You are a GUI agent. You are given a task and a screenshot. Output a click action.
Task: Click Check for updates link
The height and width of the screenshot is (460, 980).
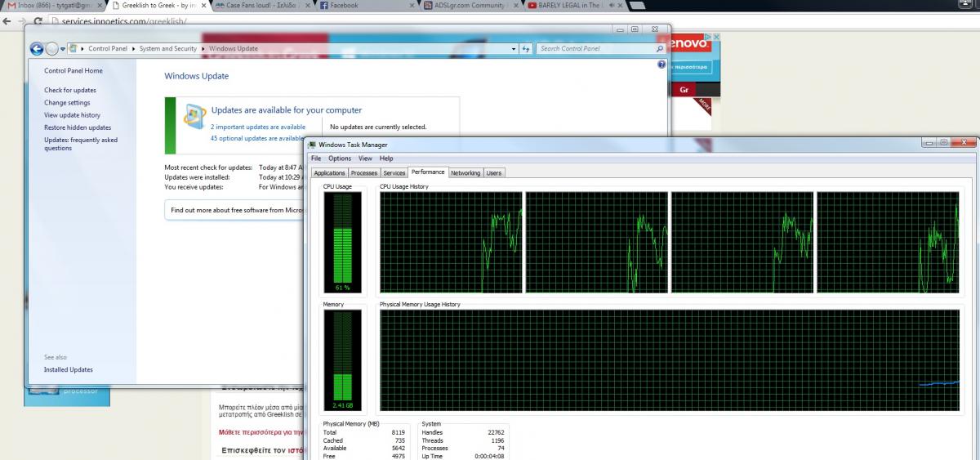(70, 91)
